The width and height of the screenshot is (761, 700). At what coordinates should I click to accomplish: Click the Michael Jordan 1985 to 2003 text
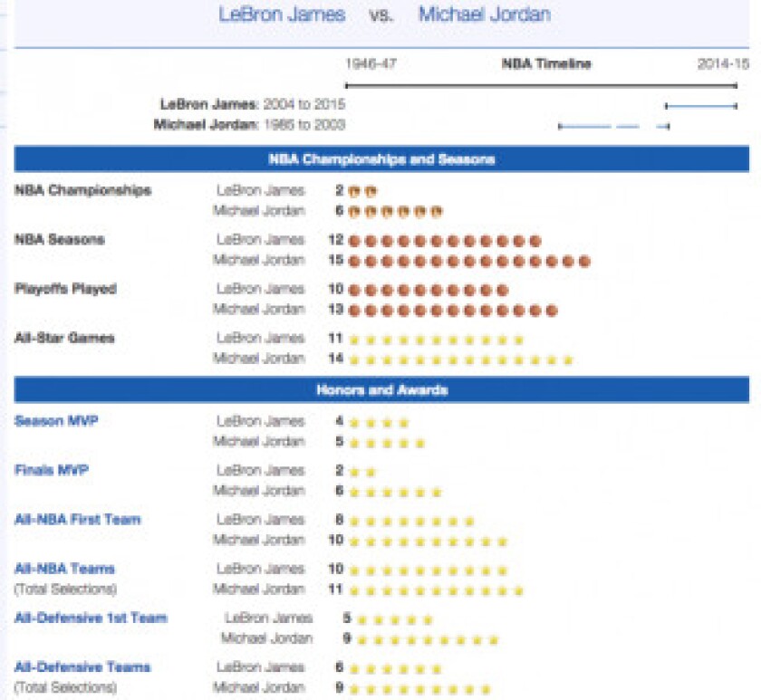249,125
